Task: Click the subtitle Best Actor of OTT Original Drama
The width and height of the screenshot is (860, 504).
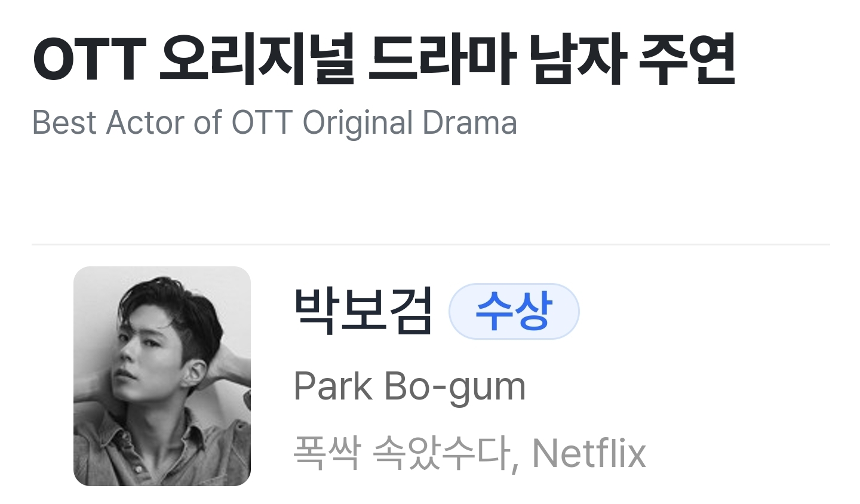Action: pos(274,122)
